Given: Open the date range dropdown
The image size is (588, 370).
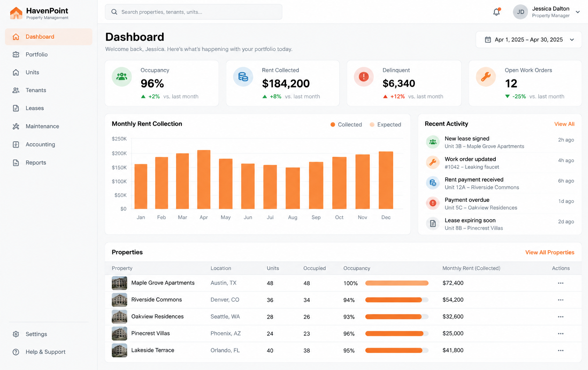Looking at the screenshot, I should pos(528,40).
